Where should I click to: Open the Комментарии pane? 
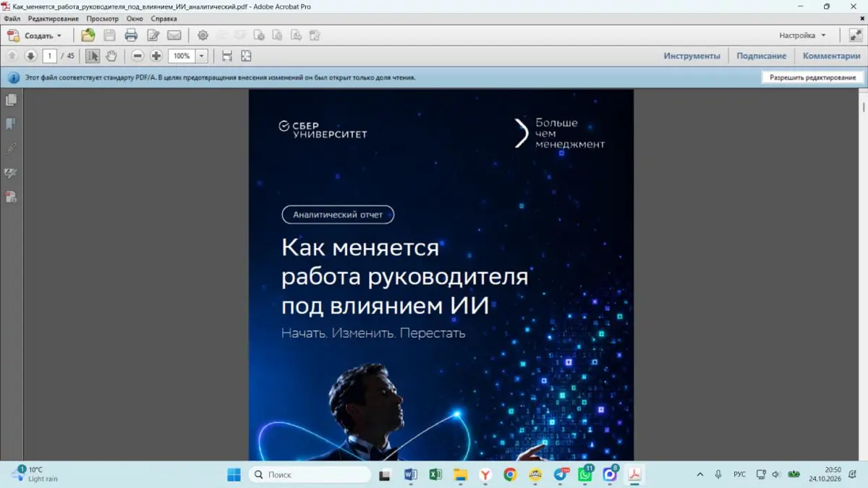[x=831, y=56]
